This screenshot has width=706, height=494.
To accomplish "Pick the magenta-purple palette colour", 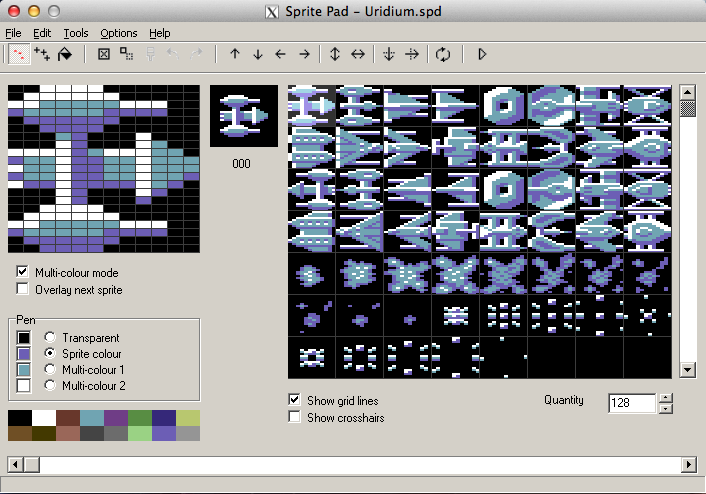I will tap(116, 418).
